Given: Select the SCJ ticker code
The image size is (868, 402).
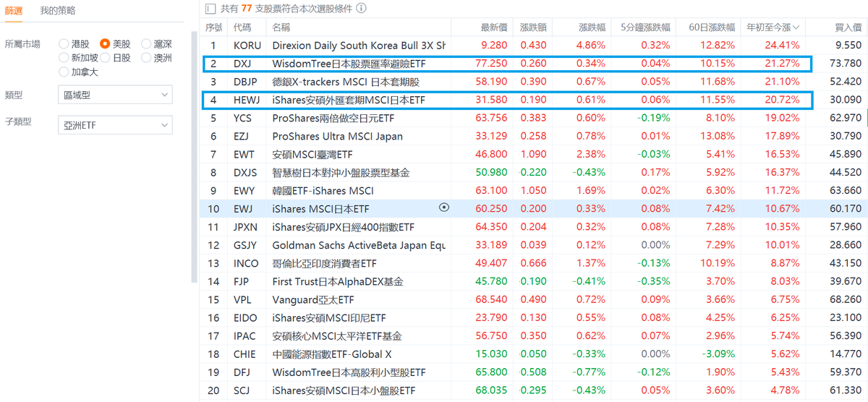Looking at the screenshot, I should pyautogui.click(x=242, y=390).
